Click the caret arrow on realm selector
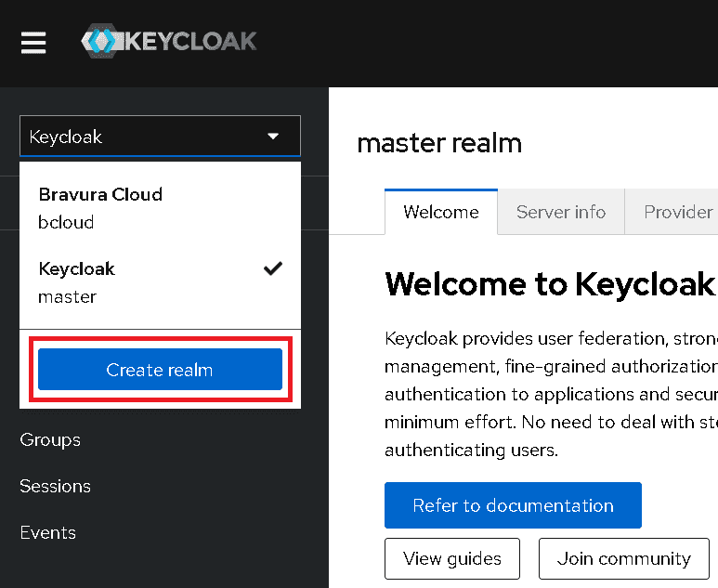This screenshot has width=718, height=588. [273, 137]
